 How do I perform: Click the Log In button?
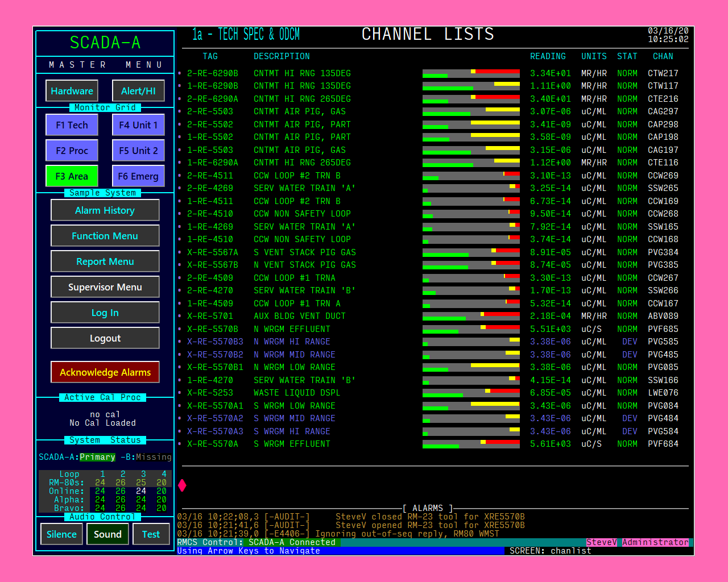click(105, 313)
